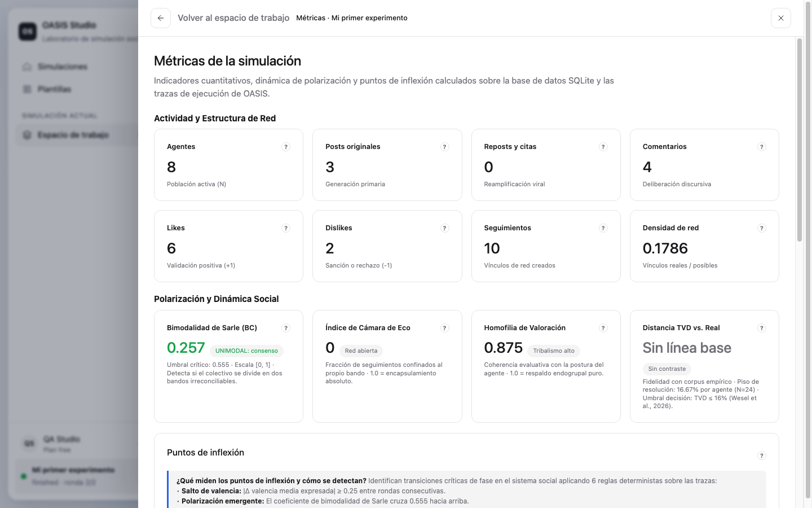Click Volver al espacio de trabajo link
This screenshot has height=508, width=812.
point(233,18)
